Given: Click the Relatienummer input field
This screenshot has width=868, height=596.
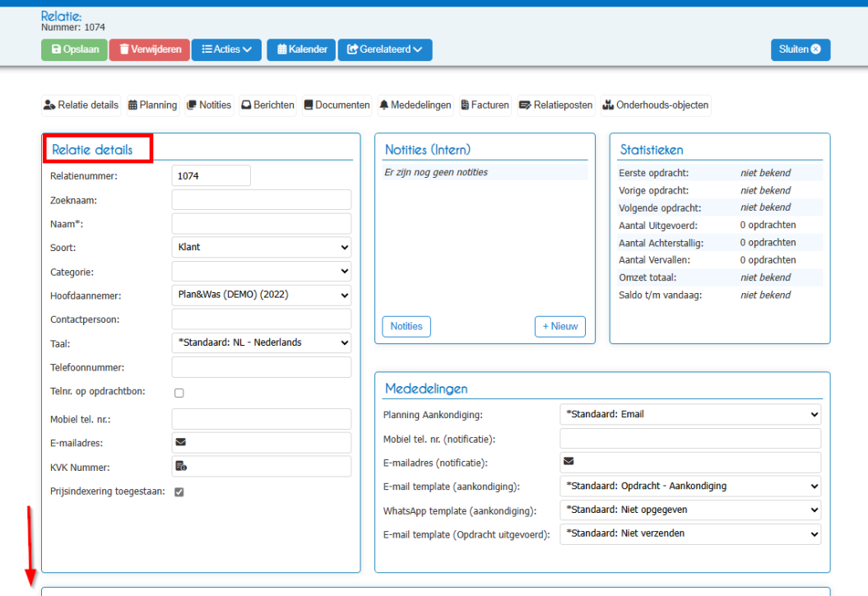Looking at the screenshot, I should pos(211,175).
